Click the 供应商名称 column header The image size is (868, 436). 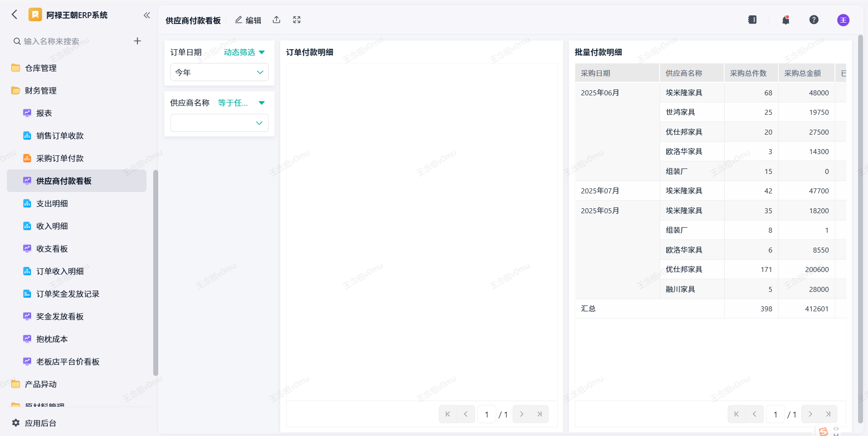(692, 73)
